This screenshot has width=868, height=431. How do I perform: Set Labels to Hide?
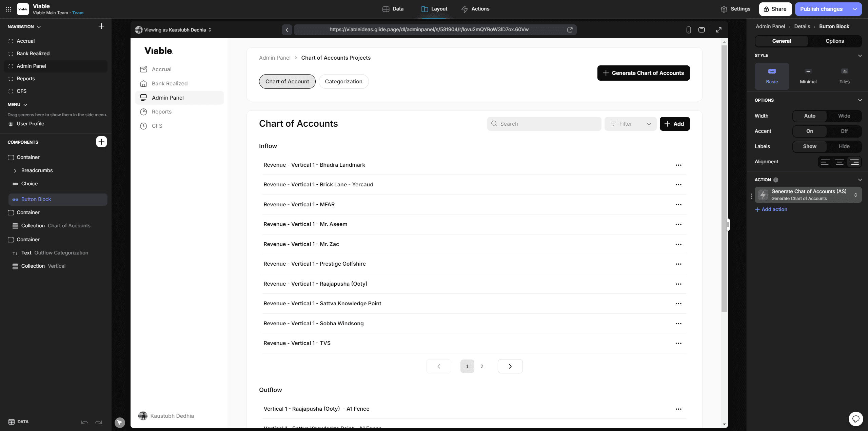pyautogui.click(x=844, y=146)
